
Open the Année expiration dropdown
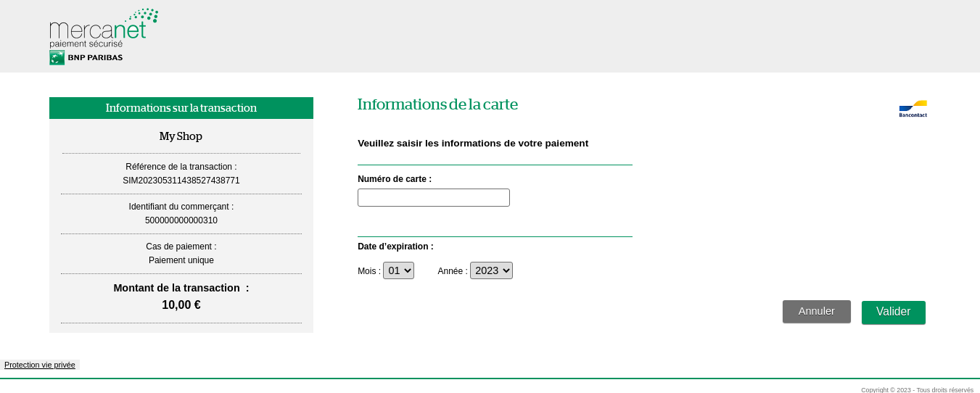(491, 270)
